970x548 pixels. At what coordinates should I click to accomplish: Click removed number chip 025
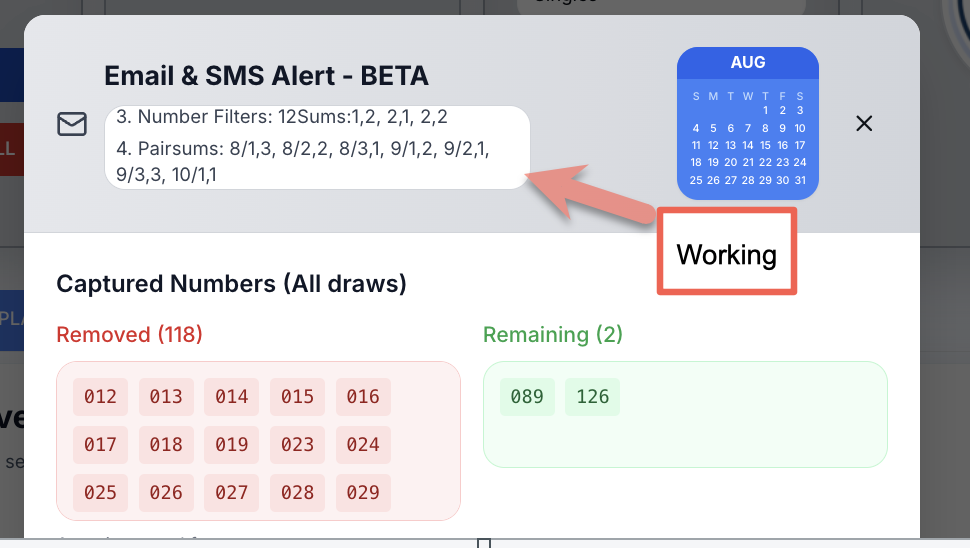(100, 493)
